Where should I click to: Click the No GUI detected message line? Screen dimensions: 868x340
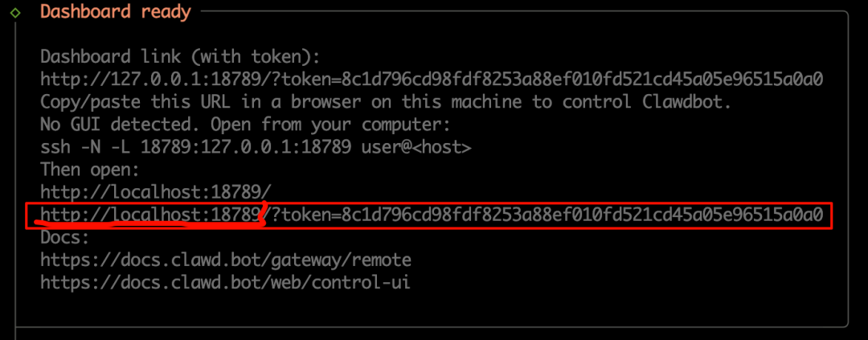coord(246,125)
